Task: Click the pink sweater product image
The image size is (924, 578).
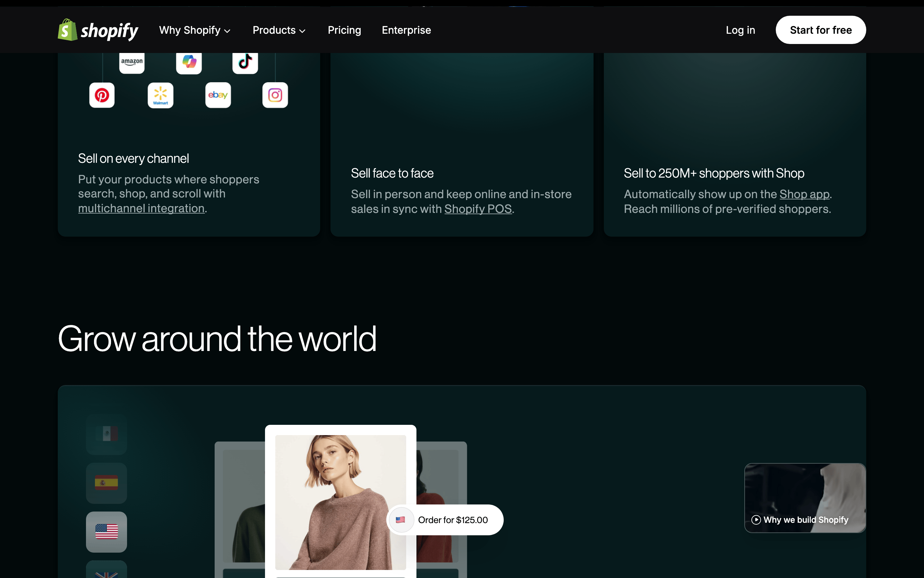Action: tap(341, 502)
